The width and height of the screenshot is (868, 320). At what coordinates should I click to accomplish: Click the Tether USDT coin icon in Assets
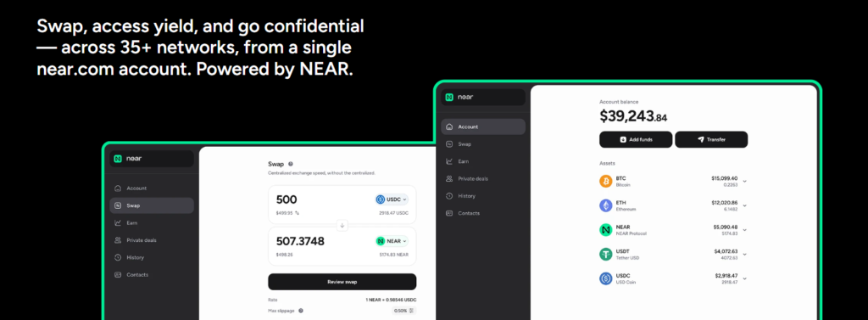point(605,254)
